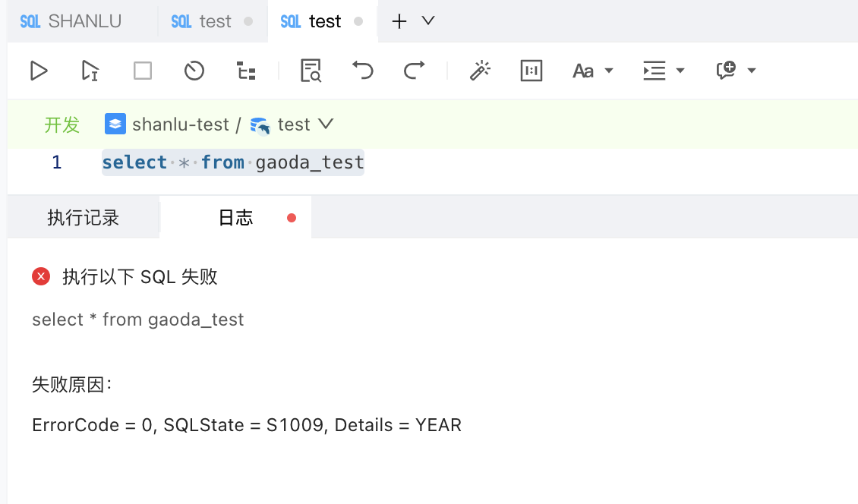858x504 pixels.
Task: Open search in script tool
Action: 311,71
